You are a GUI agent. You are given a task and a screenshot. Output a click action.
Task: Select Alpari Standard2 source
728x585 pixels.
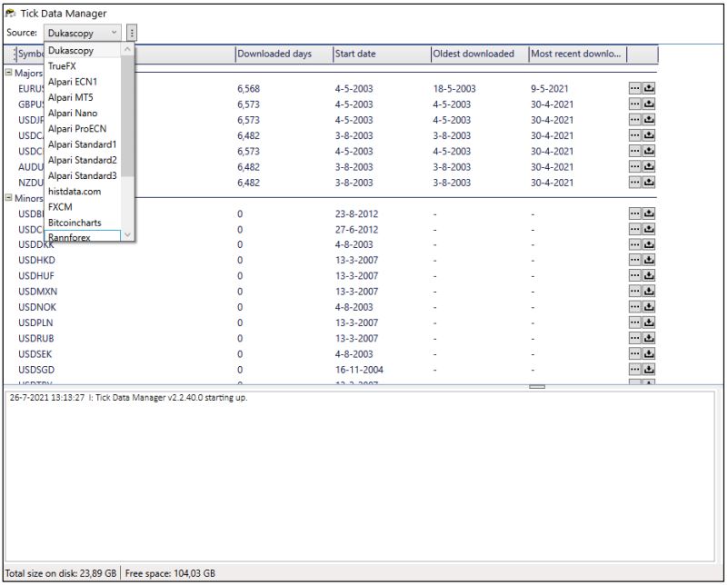(82, 160)
